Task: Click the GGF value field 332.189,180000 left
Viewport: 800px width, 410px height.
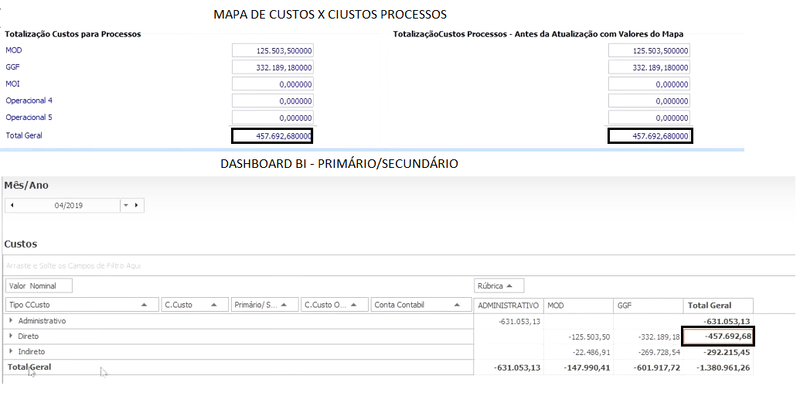Action: point(272,67)
